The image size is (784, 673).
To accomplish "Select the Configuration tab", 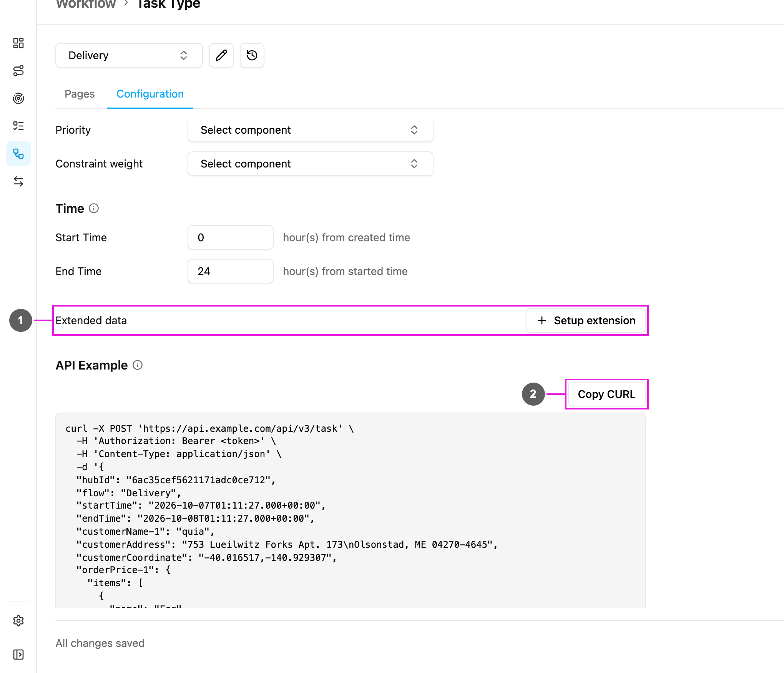I will pyautogui.click(x=150, y=94).
